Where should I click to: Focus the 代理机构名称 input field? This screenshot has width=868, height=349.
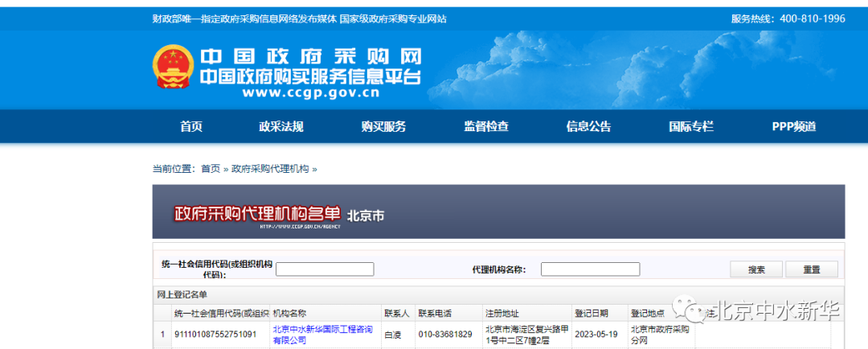tap(590, 269)
